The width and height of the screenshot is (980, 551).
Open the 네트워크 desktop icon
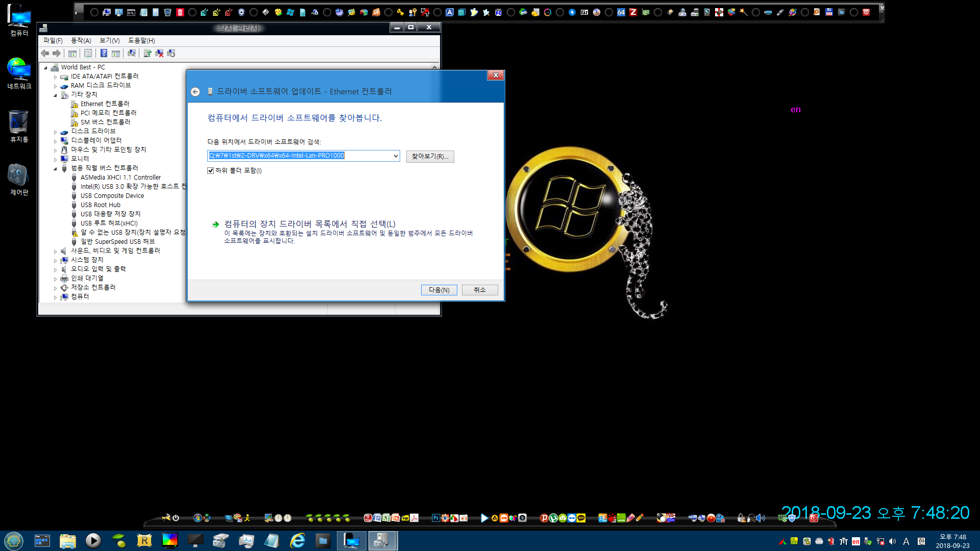pos(19,73)
